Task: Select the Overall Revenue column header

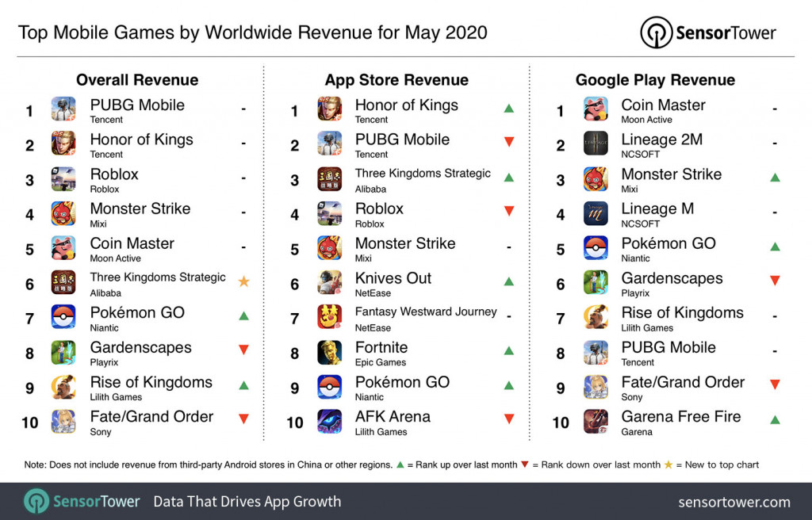Action: click(136, 80)
